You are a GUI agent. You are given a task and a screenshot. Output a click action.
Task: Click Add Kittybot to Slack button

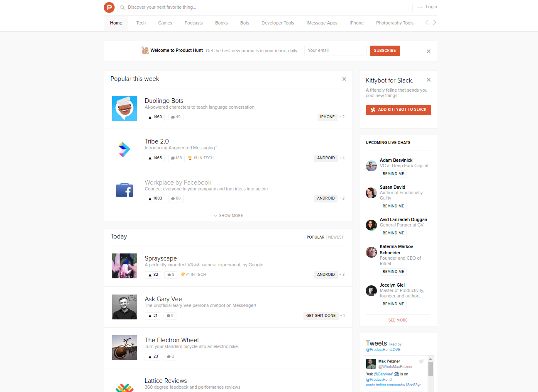coord(399,110)
